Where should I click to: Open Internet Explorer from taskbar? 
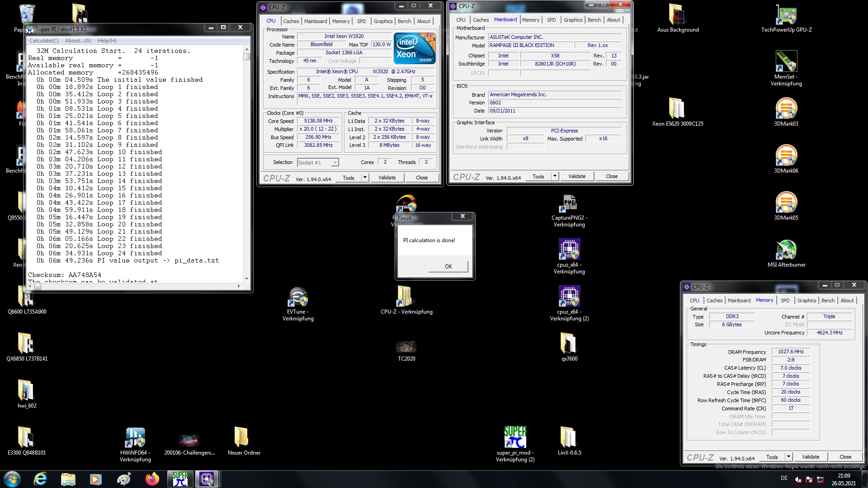coord(40,479)
